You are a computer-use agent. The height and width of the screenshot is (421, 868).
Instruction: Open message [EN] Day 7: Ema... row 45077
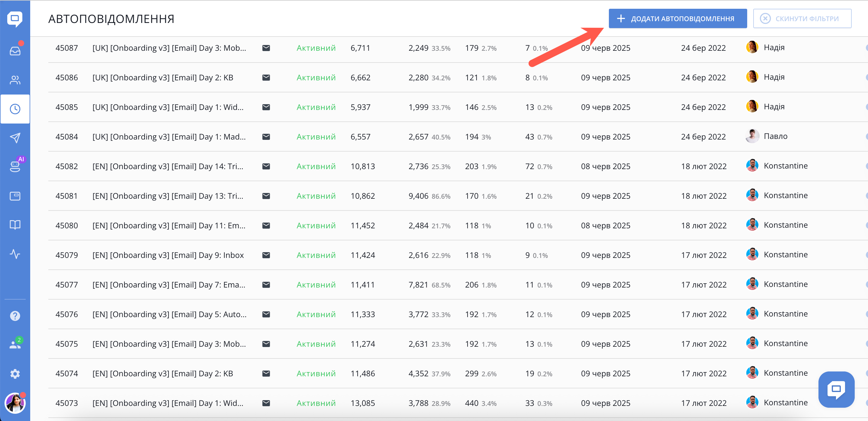point(169,285)
